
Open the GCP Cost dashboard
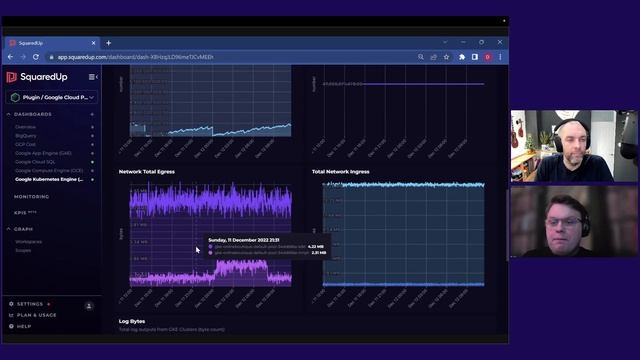(x=25, y=144)
